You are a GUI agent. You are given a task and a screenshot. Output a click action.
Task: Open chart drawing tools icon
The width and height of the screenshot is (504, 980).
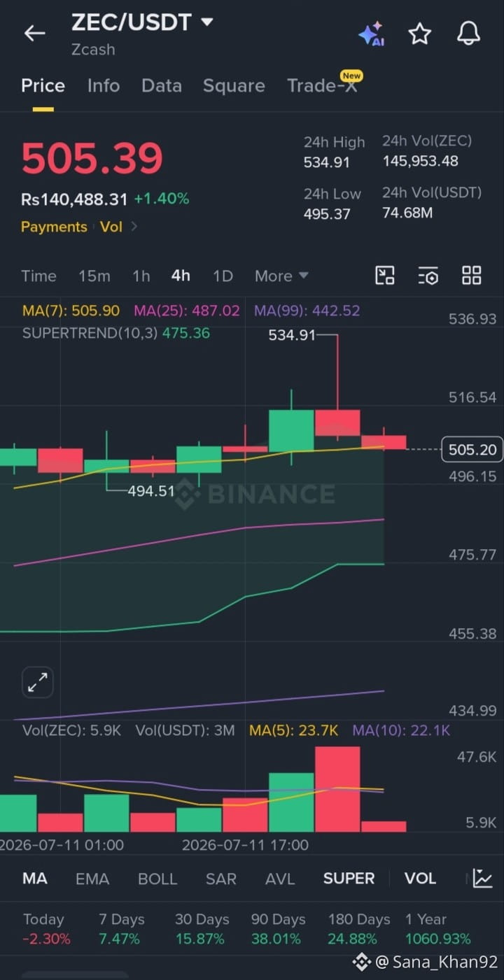[x=385, y=276]
